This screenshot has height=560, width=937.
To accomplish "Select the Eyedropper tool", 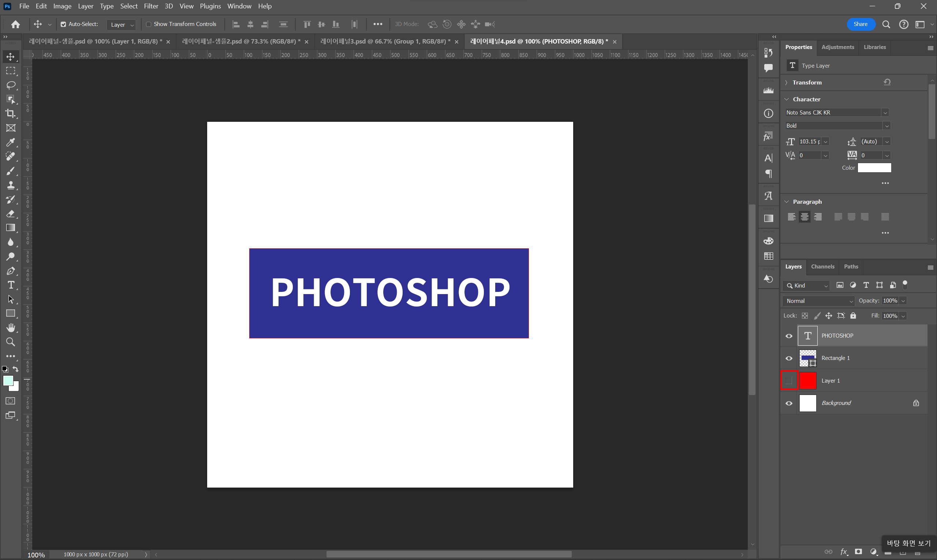I will click(x=11, y=142).
